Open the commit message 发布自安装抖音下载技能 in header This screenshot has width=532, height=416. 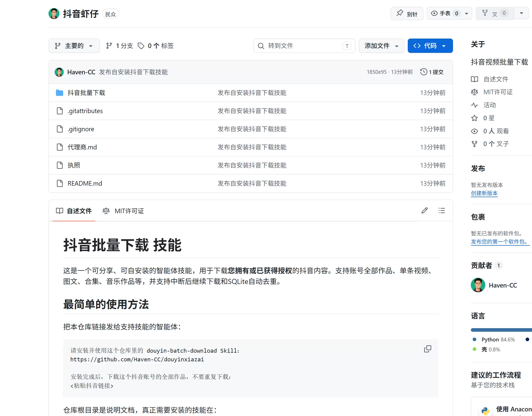[x=133, y=72]
